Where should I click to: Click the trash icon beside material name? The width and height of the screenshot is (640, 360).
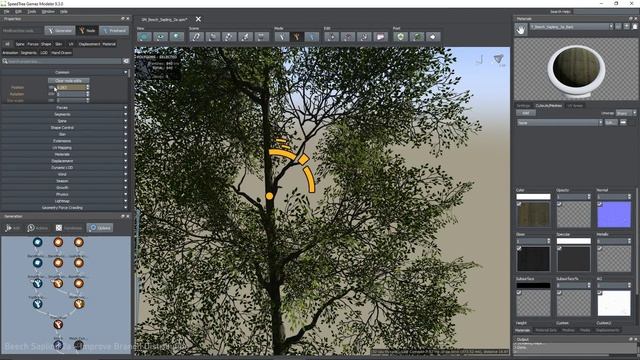(x=635, y=27)
